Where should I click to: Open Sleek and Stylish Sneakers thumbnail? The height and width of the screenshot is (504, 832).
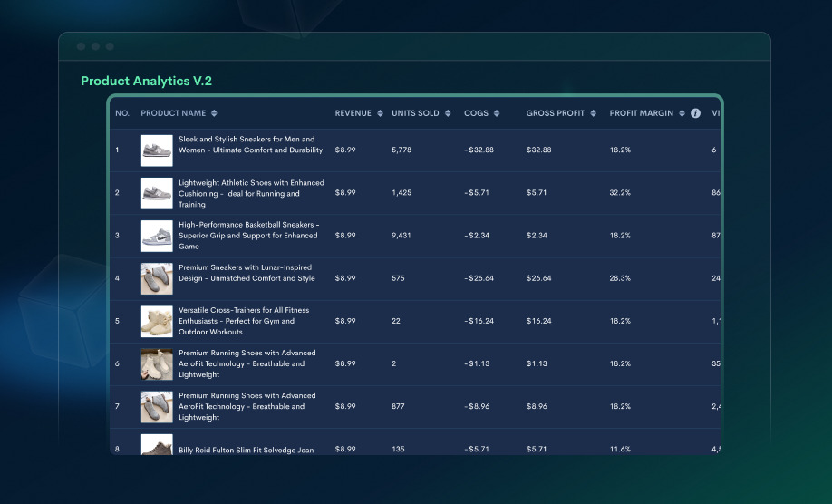(x=157, y=150)
